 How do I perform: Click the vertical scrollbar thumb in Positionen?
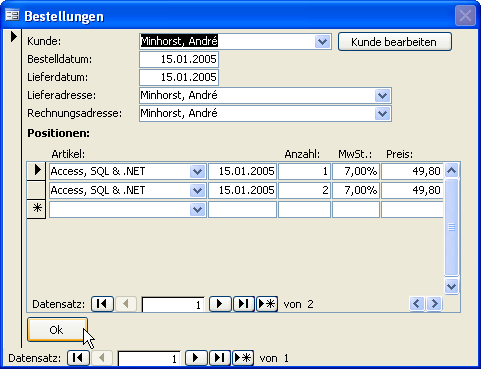point(451,227)
